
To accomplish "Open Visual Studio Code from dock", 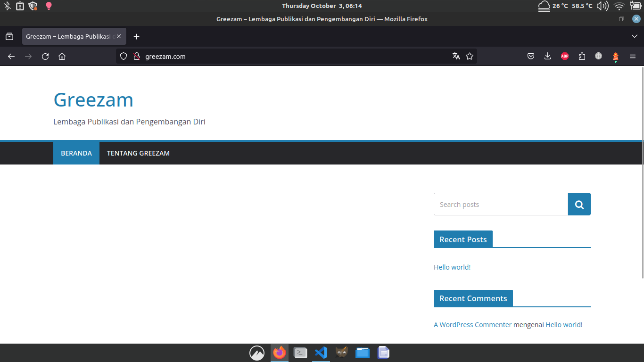I will pos(321,353).
